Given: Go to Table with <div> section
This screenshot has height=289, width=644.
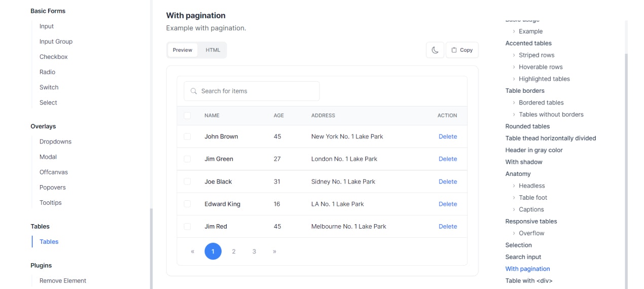Looking at the screenshot, I should pos(529,281).
